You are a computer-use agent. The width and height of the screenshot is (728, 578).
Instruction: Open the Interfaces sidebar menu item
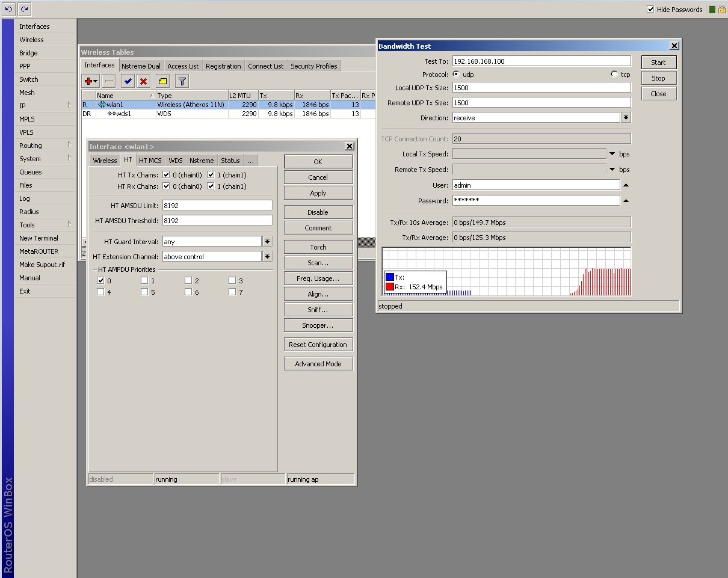tap(46, 26)
